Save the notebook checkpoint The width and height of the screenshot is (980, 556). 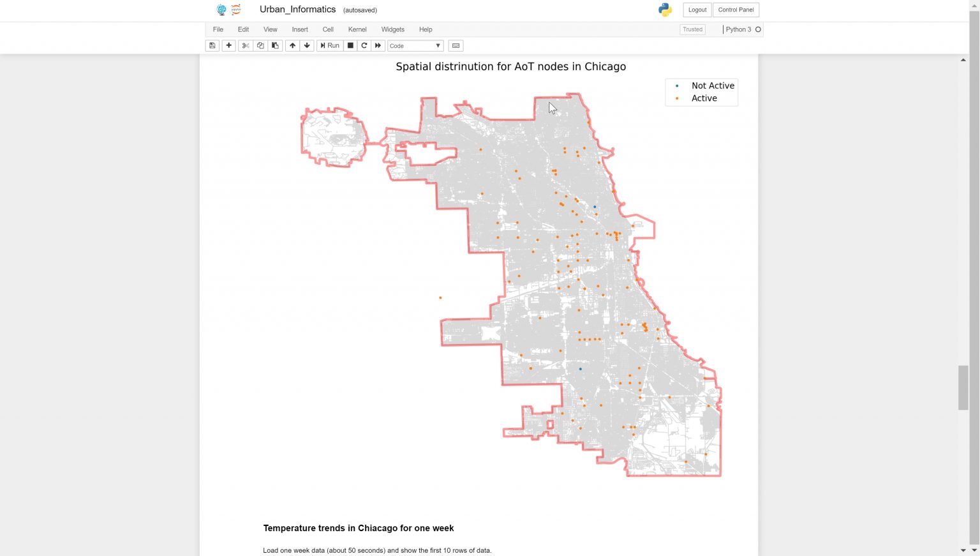pyautogui.click(x=212, y=45)
